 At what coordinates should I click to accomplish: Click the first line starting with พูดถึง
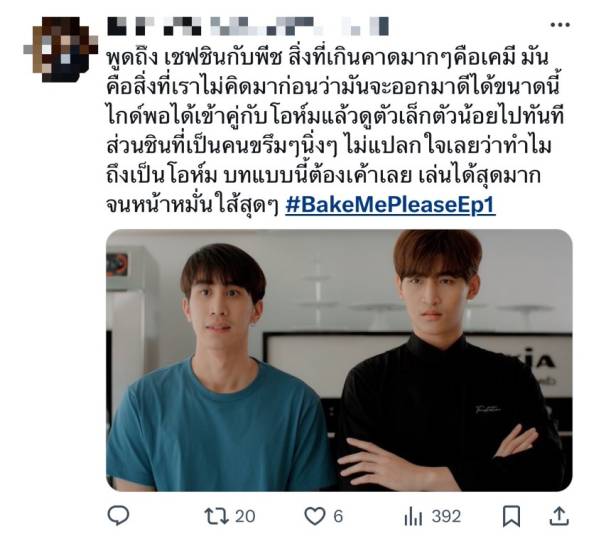pos(328,58)
